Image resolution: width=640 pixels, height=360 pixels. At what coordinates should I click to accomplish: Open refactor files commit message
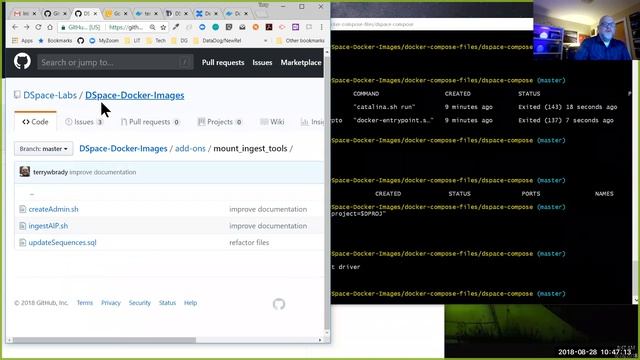tap(249, 242)
